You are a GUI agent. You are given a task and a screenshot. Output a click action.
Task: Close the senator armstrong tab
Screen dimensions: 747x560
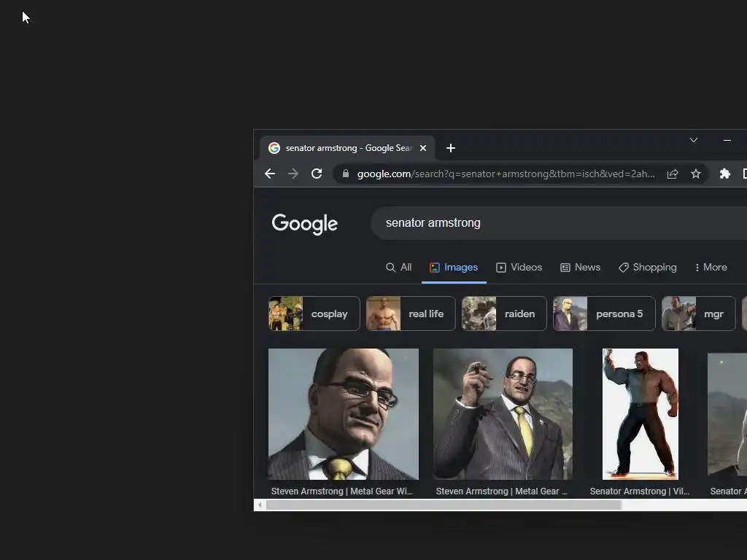(x=423, y=148)
